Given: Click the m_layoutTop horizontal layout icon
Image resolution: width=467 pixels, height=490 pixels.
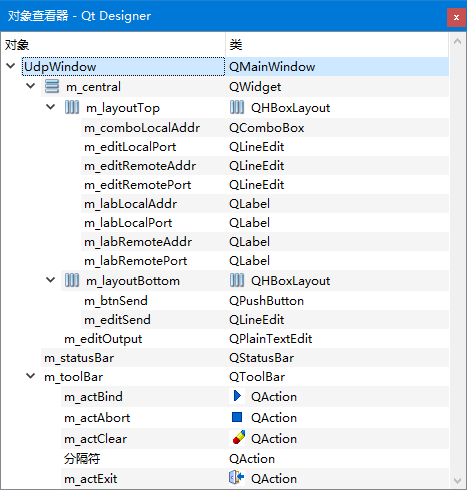Looking at the screenshot, I should tap(72, 107).
